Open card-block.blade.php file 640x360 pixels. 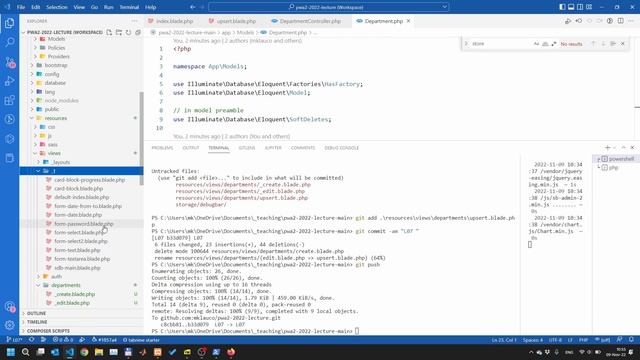click(x=78, y=189)
